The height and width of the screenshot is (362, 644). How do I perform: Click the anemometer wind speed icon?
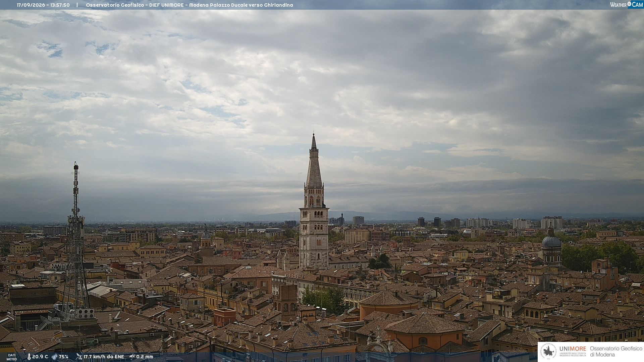[x=79, y=357]
